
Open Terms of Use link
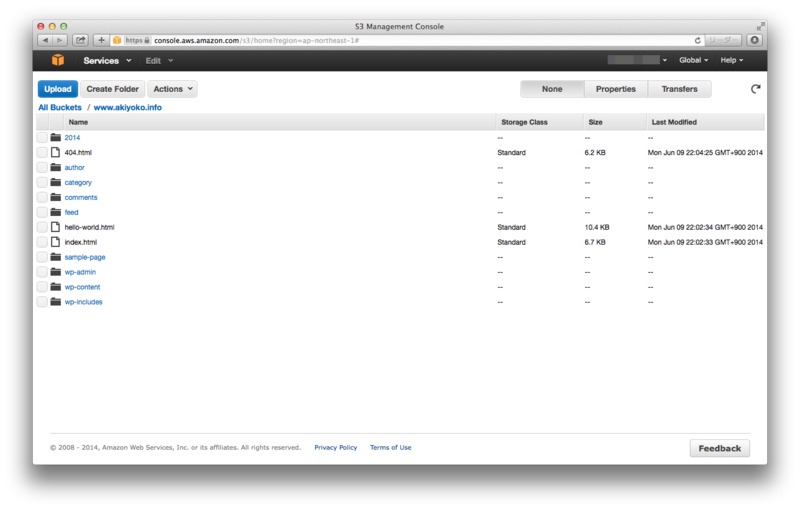[390, 447]
